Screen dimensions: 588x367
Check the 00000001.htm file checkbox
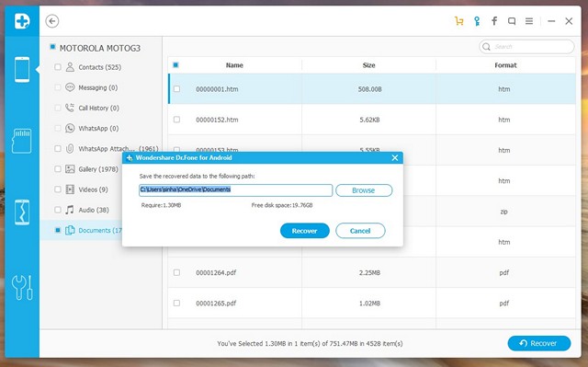[176, 89]
